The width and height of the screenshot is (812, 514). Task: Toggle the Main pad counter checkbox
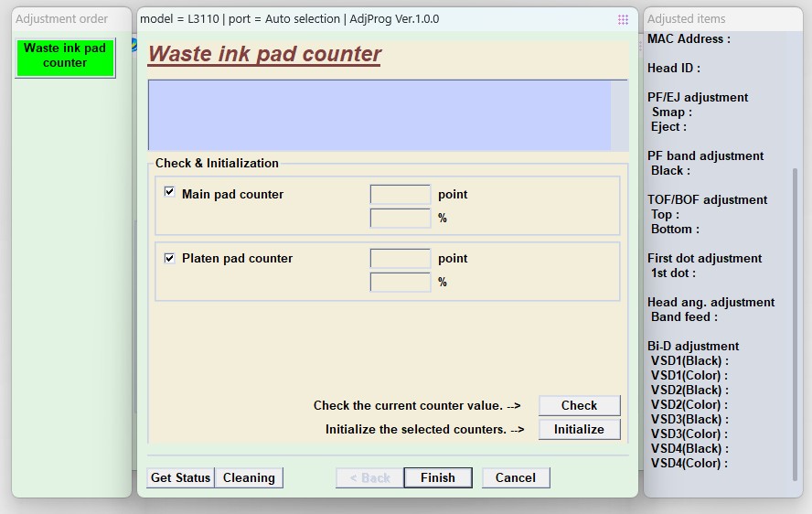[169, 192]
